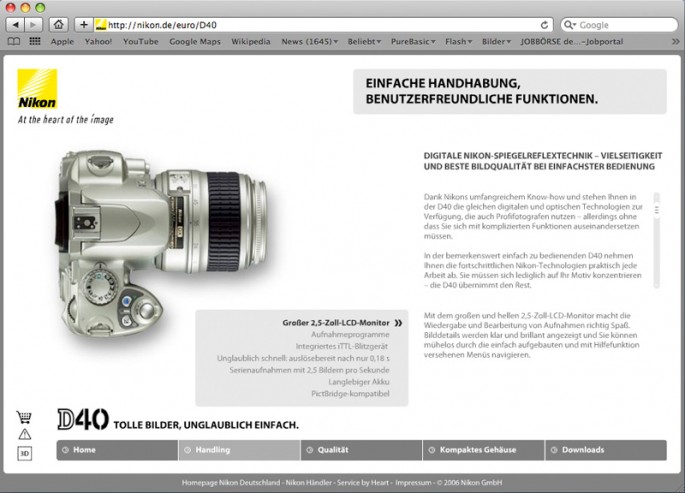Switch to the Kompaktes Gehäuse tab
Image resolution: width=685 pixels, height=493 pixels.
coord(484,450)
